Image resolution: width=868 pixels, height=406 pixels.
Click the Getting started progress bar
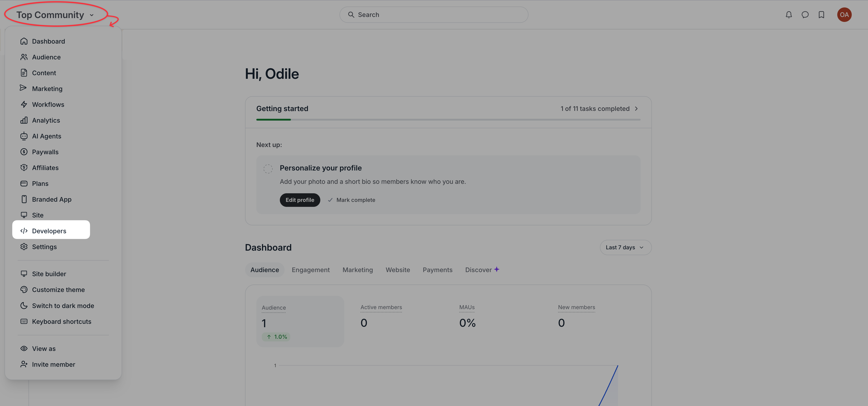[x=448, y=119]
